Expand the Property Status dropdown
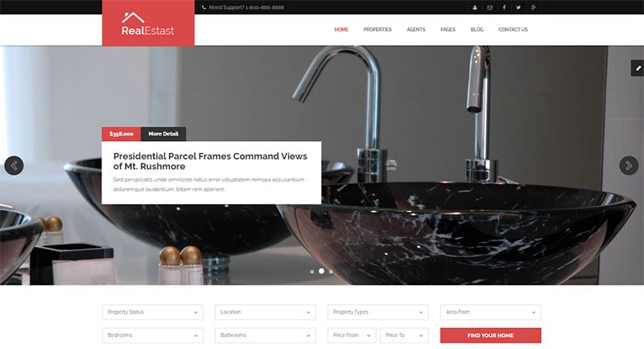Viewport: 644px width, 349px height. coord(152,312)
